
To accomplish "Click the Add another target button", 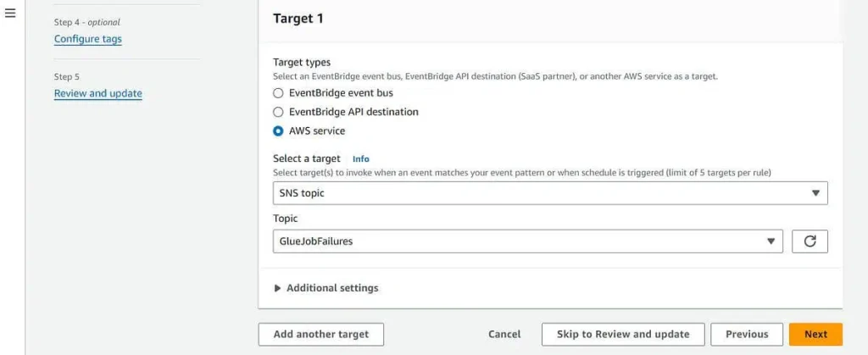I will [321, 335].
